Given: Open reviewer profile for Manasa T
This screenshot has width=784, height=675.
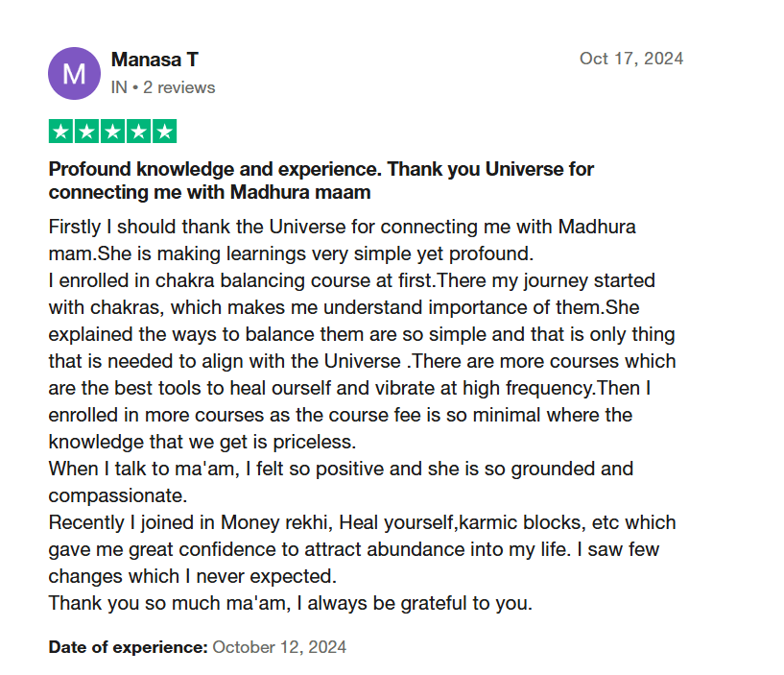Looking at the screenshot, I should tap(154, 60).
